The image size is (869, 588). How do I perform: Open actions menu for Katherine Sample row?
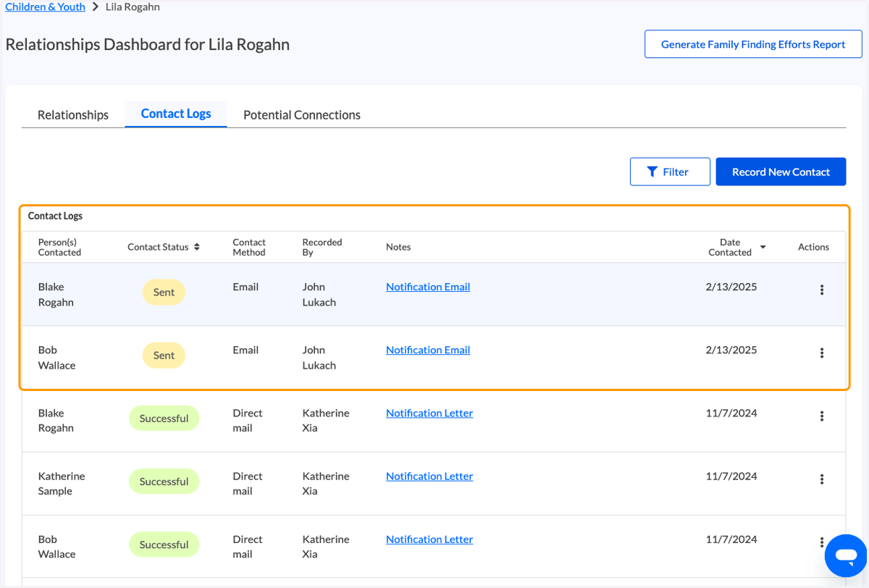(x=822, y=479)
